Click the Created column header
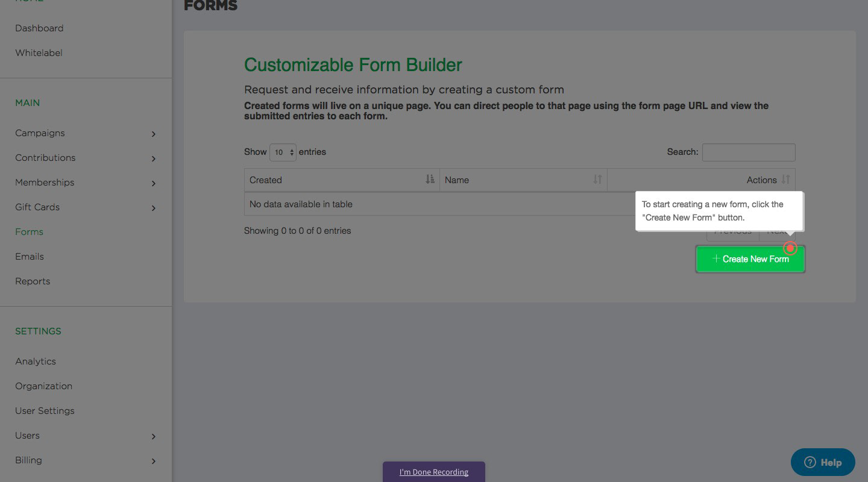The height and width of the screenshot is (482, 868). pyautogui.click(x=342, y=180)
